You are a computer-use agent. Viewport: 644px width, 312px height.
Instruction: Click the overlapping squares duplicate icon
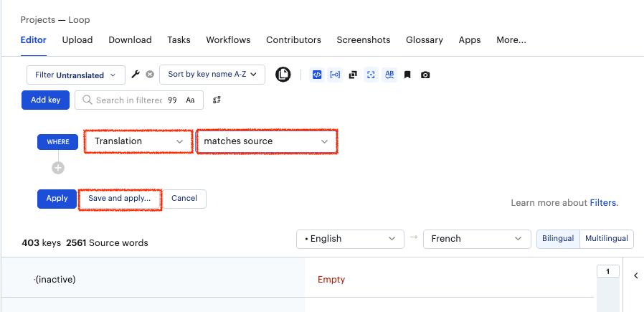(x=353, y=75)
